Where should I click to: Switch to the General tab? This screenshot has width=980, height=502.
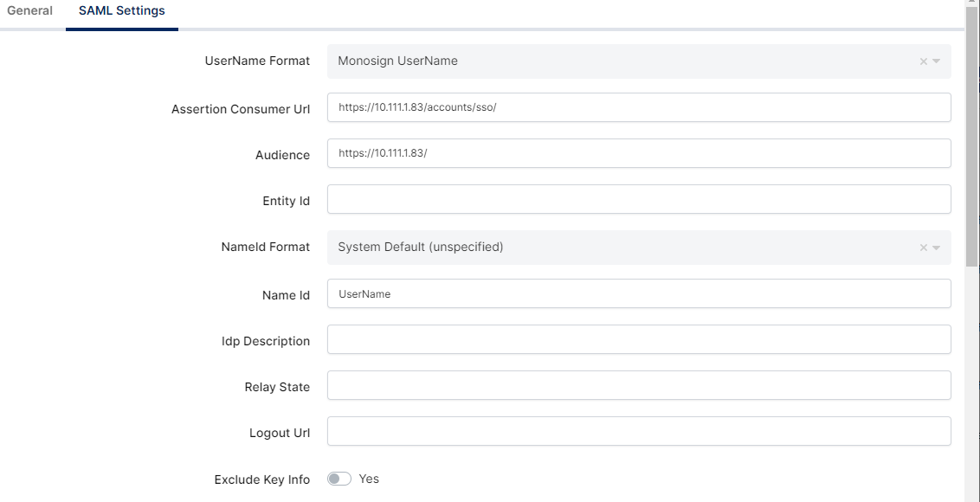pyautogui.click(x=30, y=11)
